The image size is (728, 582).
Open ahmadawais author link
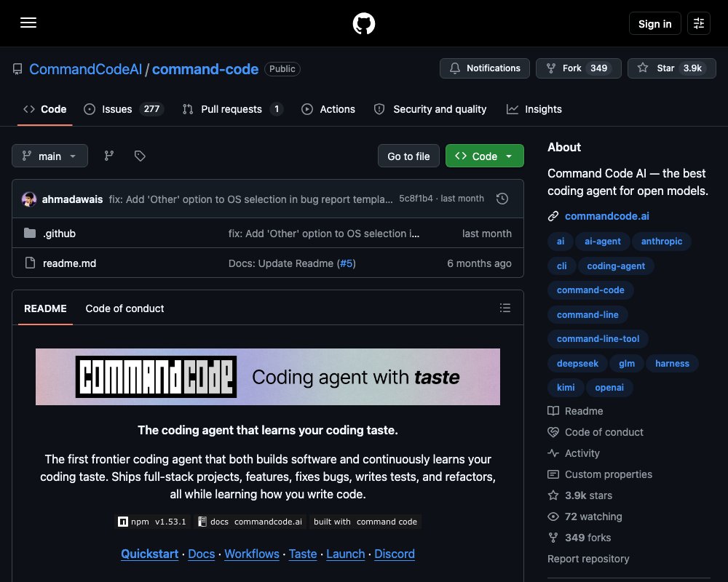click(x=72, y=199)
